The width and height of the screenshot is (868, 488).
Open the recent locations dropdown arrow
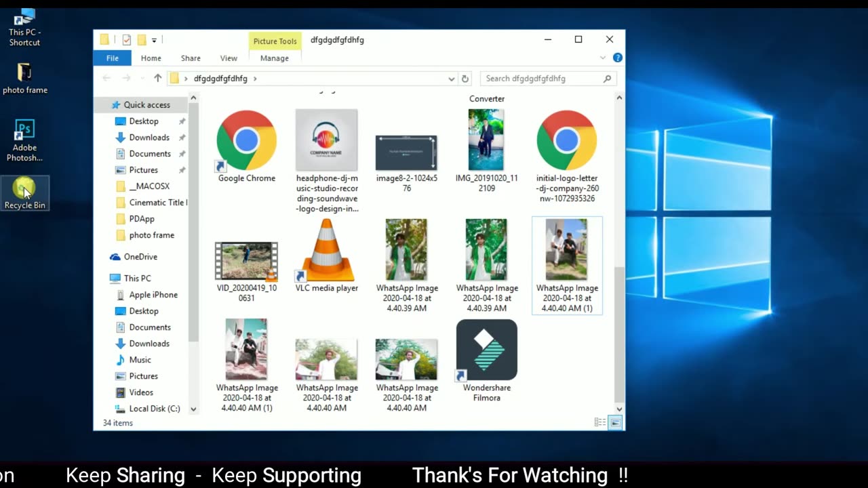(x=143, y=79)
